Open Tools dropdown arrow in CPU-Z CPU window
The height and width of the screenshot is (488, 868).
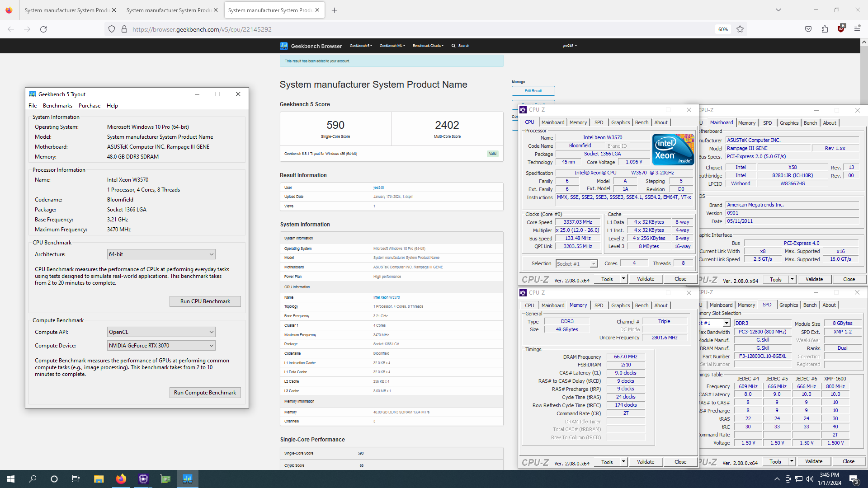[623, 279]
